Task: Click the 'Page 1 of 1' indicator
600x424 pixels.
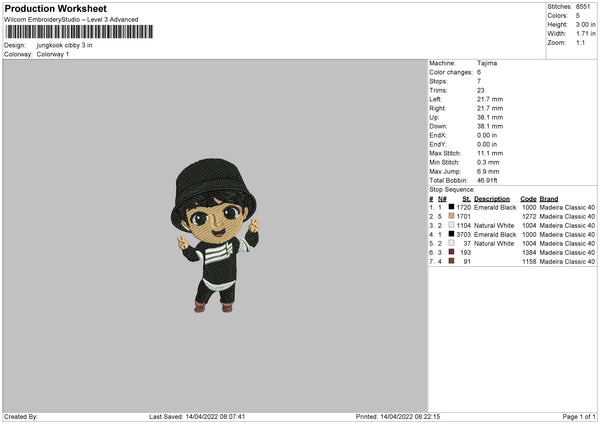Action: (x=579, y=417)
